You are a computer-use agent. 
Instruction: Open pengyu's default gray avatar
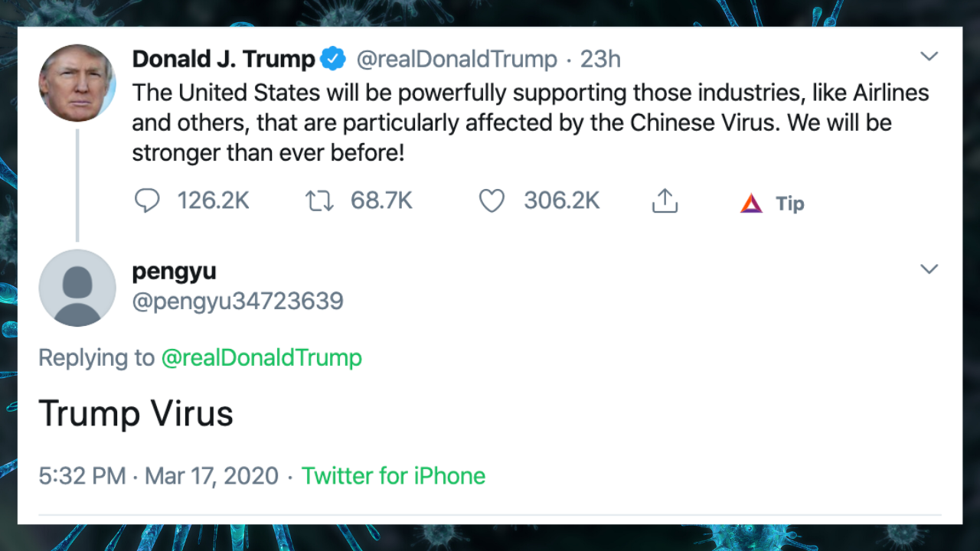[x=77, y=288]
